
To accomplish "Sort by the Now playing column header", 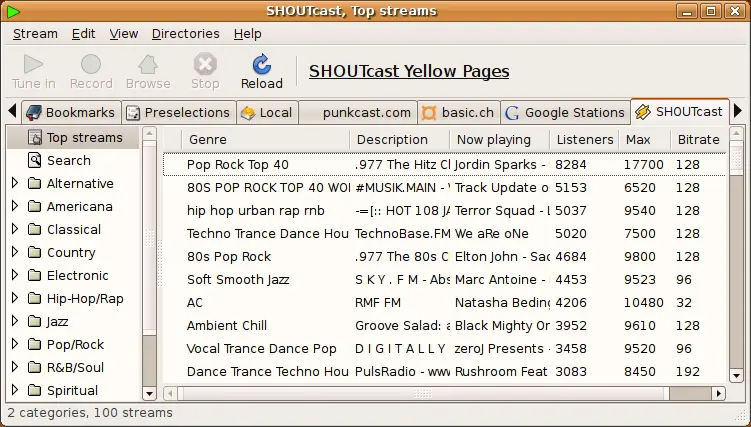I will tap(500, 140).
